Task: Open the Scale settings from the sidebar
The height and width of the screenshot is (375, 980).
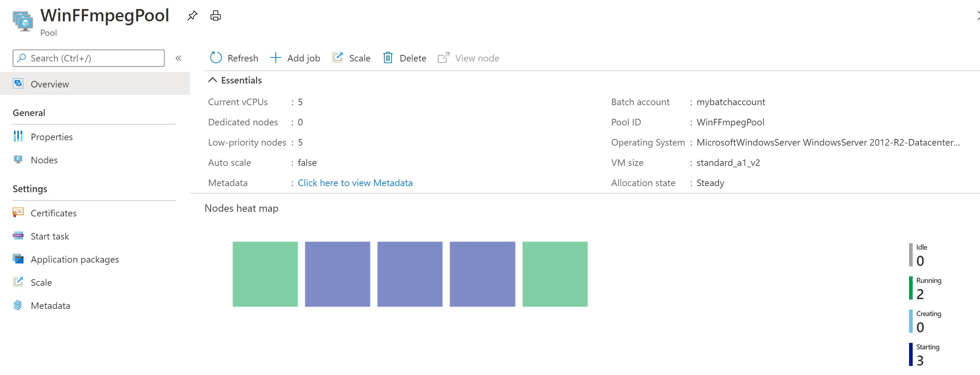Action: click(41, 282)
